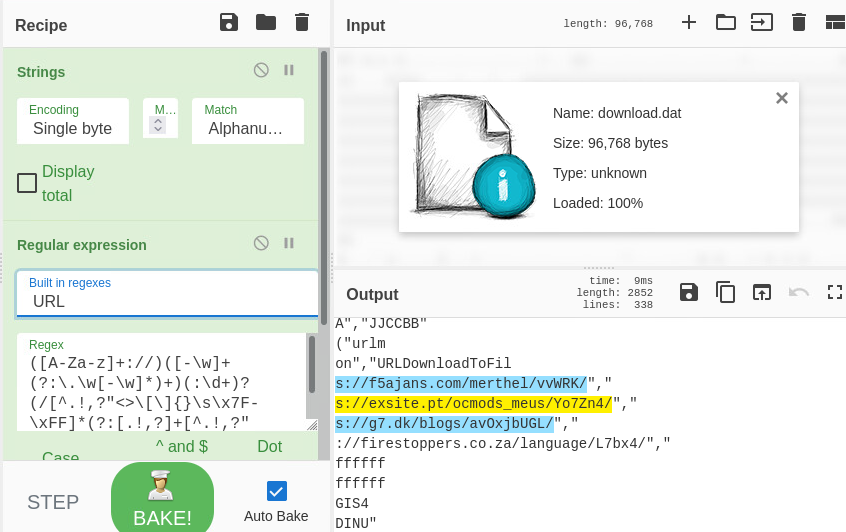Copy the raw output to clipboard
Screen dimensions: 846x532
(x=726, y=292)
